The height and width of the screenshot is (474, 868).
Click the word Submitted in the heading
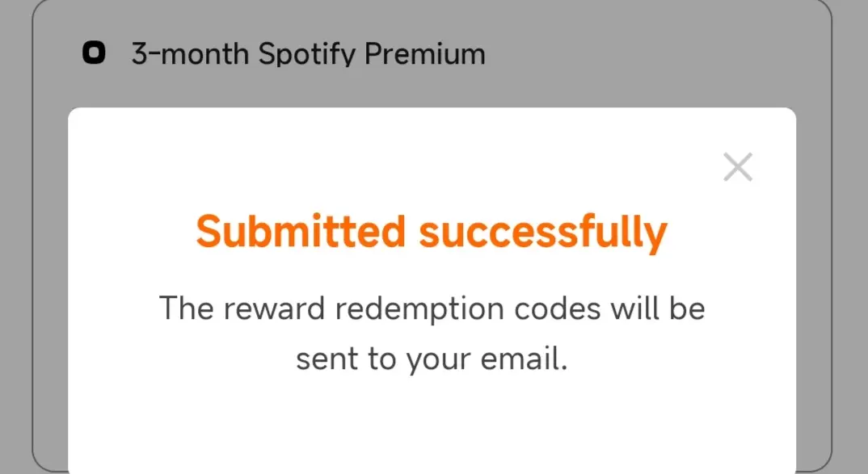tap(301, 231)
